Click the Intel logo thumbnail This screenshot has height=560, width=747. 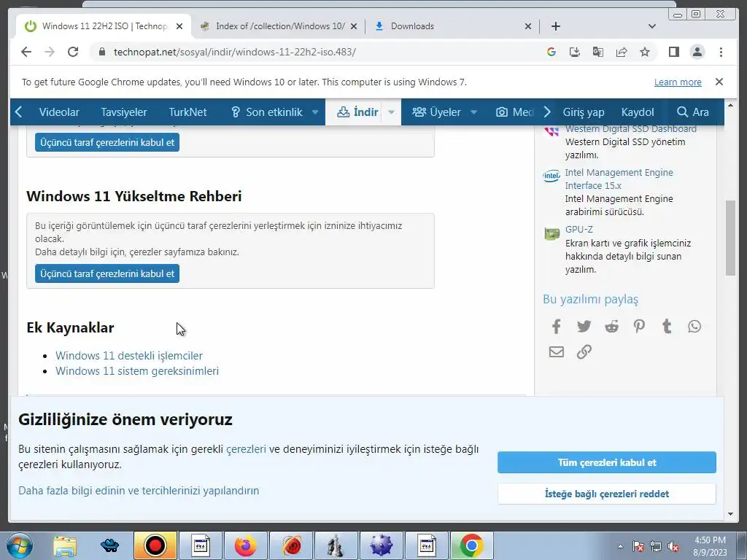(551, 176)
